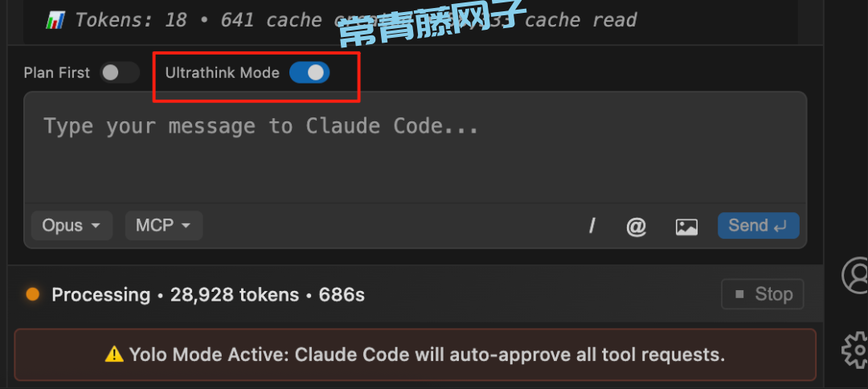Attach an image via picture icon
Viewport: 868px width, 389px height.
pyautogui.click(x=686, y=227)
